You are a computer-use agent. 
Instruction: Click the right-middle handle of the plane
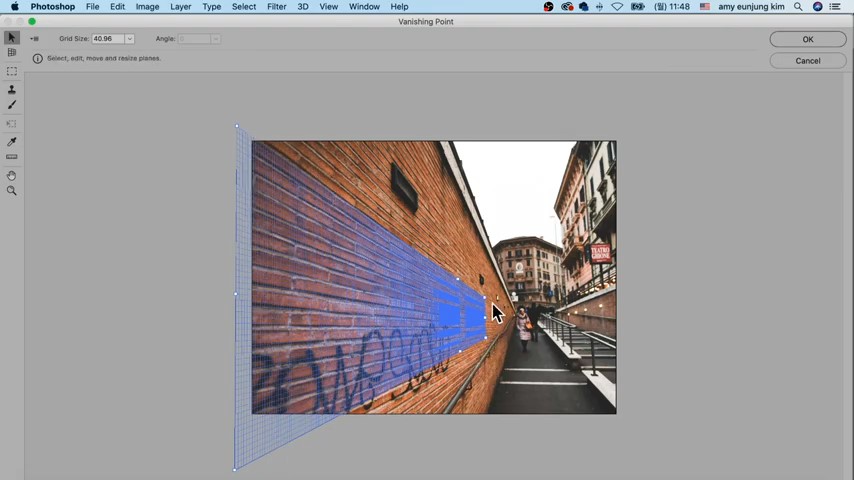click(486, 317)
